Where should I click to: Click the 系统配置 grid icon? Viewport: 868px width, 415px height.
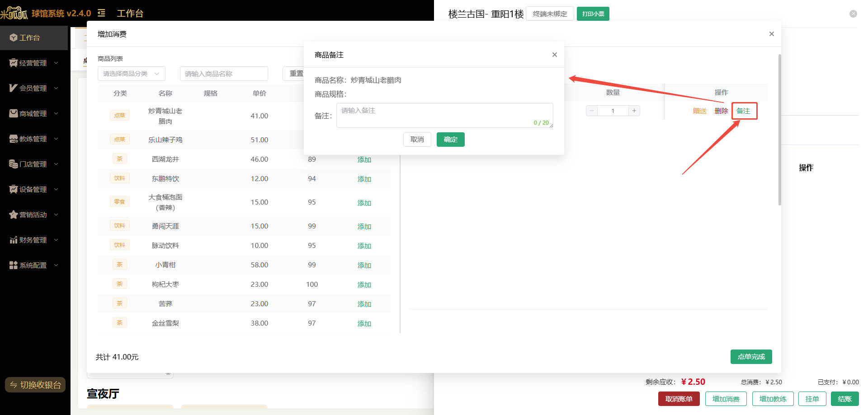pos(13,265)
